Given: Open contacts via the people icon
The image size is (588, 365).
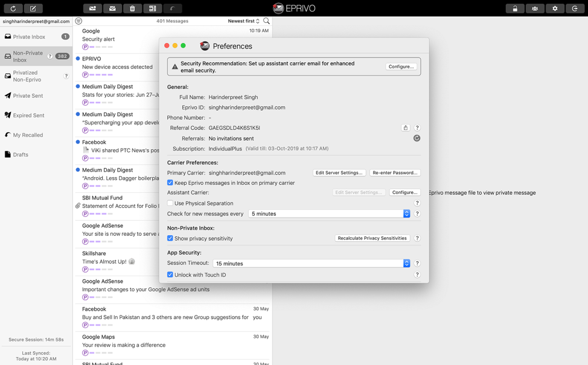Looking at the screenshot, I should click(x=535, y=8).
